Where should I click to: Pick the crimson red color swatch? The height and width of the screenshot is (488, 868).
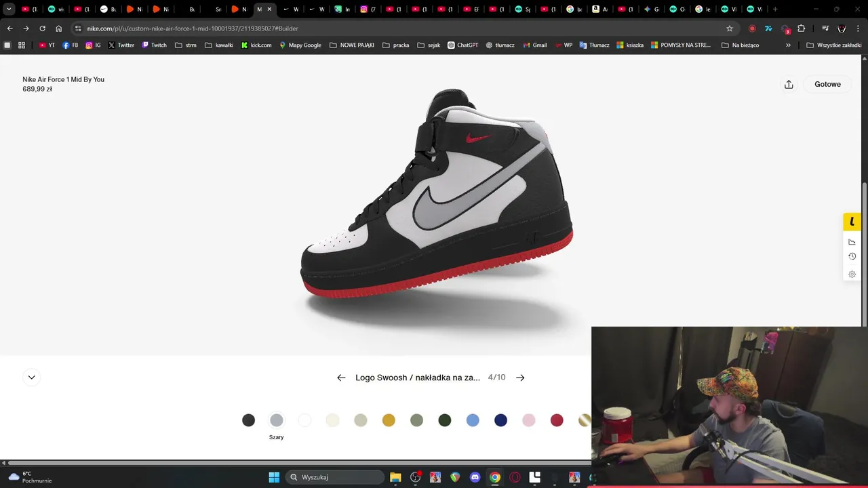557,420
